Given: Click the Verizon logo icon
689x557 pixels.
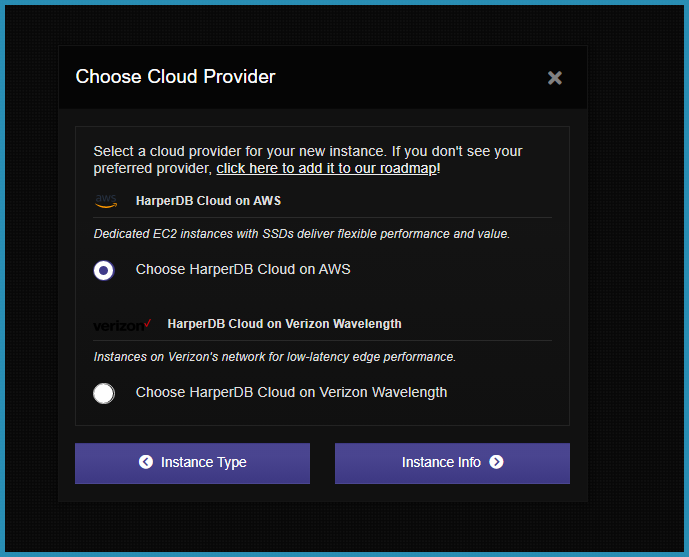Looking at the screenshot, I should pyautogui.click(x=123, y=325).
